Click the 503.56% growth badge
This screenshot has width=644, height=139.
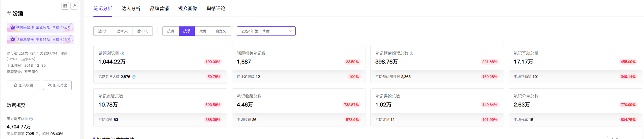point(213,105)
